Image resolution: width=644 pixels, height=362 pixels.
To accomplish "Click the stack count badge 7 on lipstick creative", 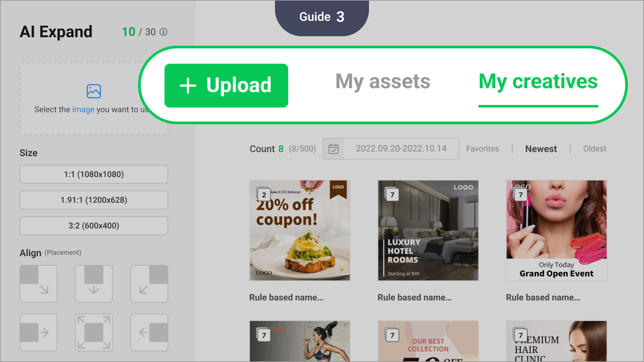I will point(520,194).
